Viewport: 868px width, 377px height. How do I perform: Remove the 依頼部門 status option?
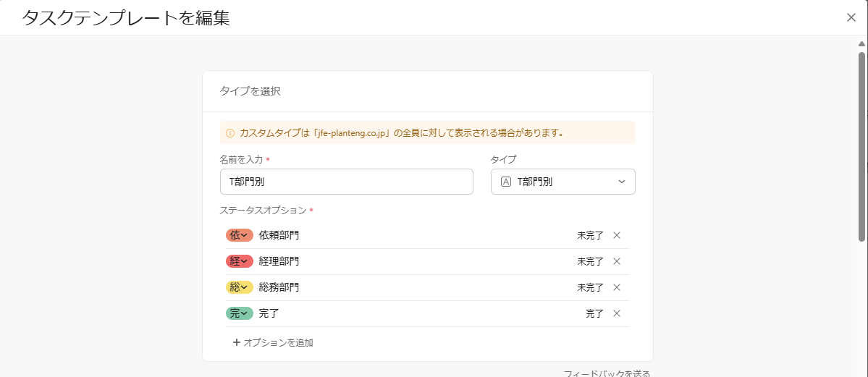617,235
